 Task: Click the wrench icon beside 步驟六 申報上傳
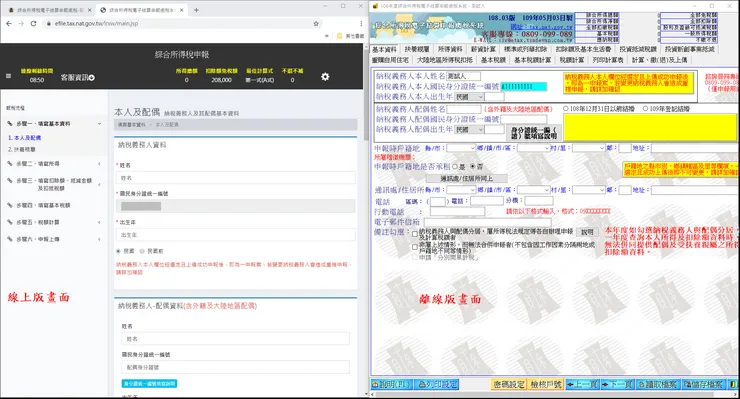pyautogui.click(x=9, y=239)
